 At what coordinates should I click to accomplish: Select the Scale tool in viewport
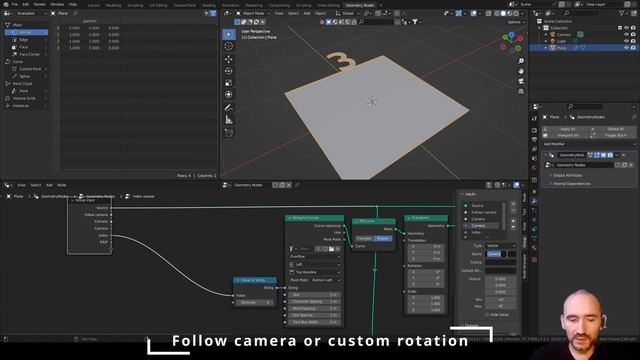(x=229, y=83)
